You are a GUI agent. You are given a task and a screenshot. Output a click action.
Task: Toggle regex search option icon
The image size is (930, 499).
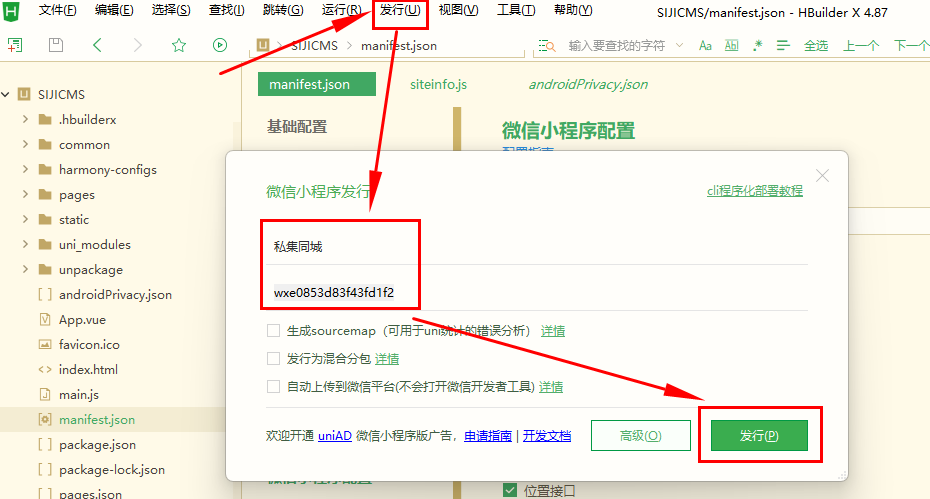coord(757,46)
